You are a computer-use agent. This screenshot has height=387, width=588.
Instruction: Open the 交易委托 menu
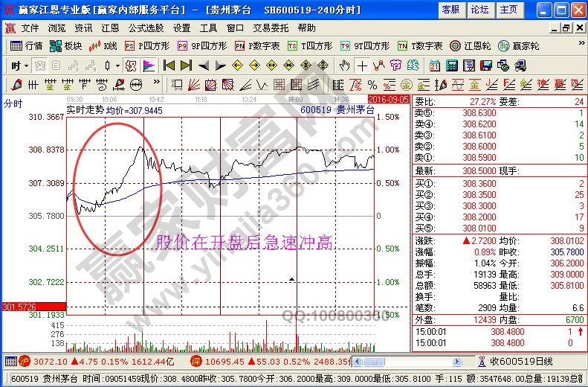click(271, 28)
